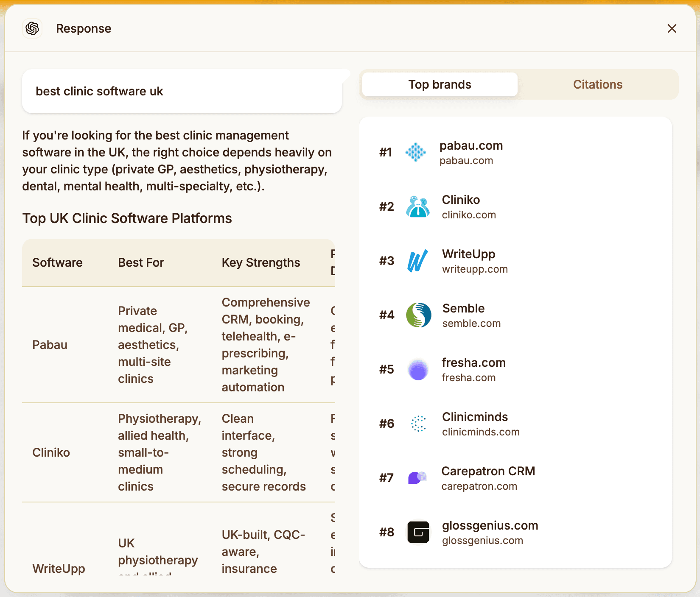700x597 pixels.
Task: Click the WriteUpp W logo
Action: point(418,261)
